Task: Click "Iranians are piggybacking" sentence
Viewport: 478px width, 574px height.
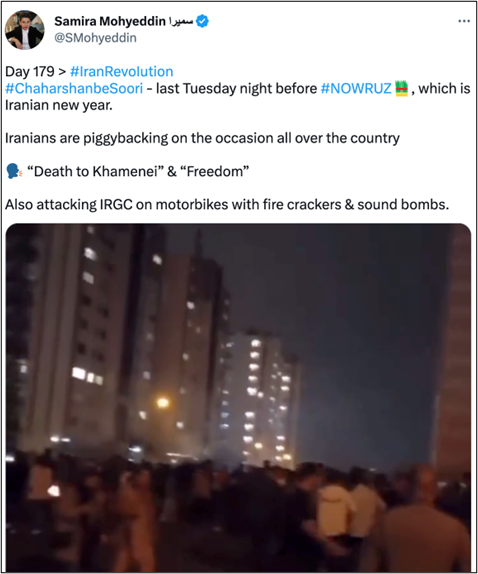Action: (202, 138)
